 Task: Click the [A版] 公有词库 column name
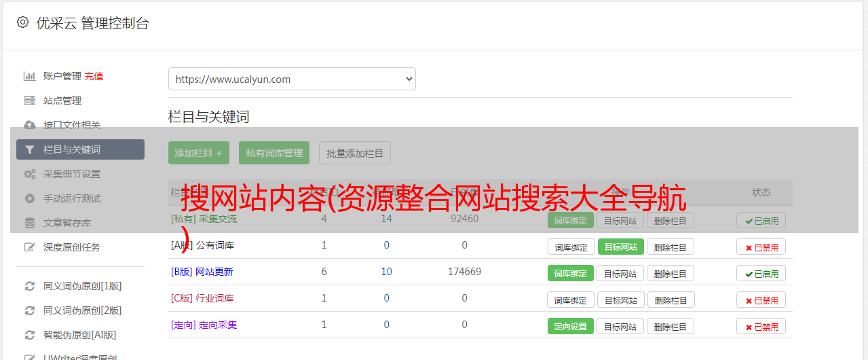point(202,245)
